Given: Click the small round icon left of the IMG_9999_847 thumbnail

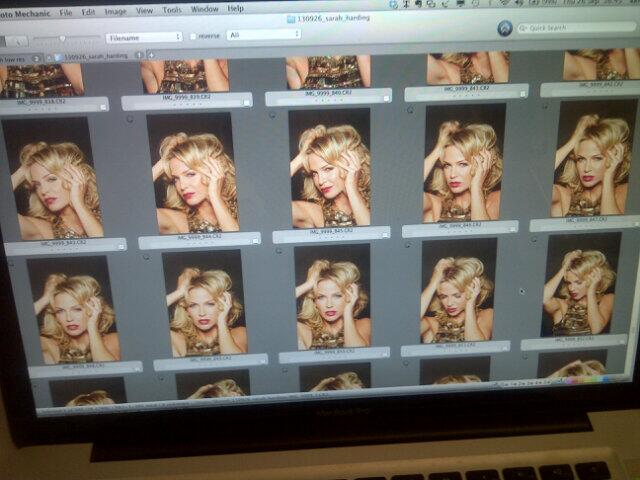Looking at the screenshot, I should (544, 106).
